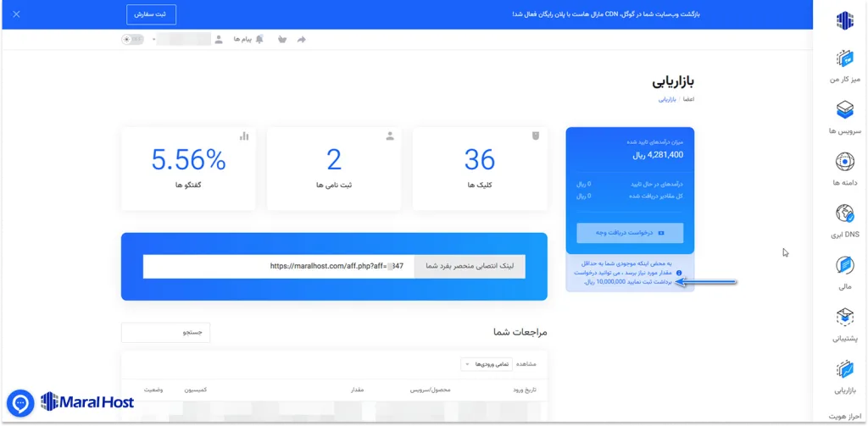Click the CDN announcement banner text
The height and width of the screenshot is (426, 868).
606,14
